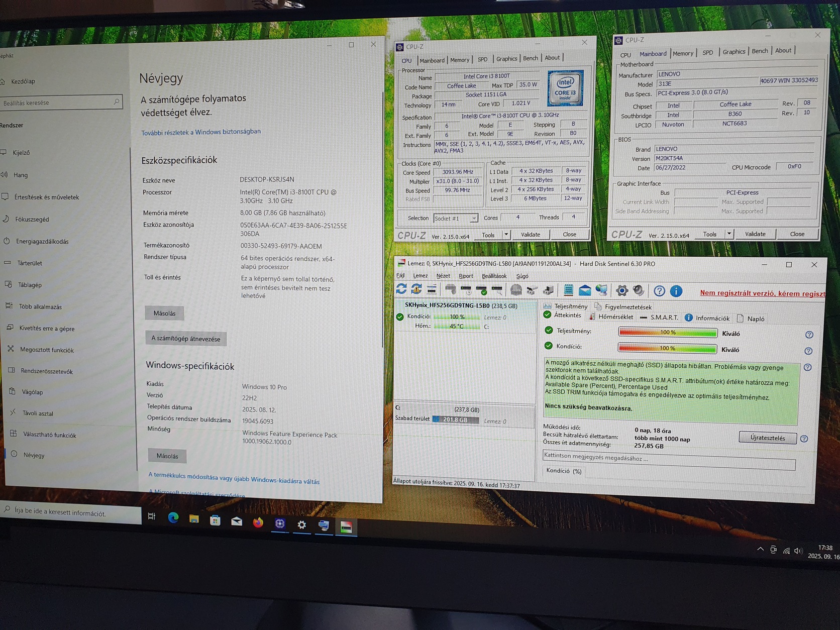Click the notepad report icon in Hard Disk Sentinel toolbar
This screenshot has height=630, width=840.
(568, 289)
